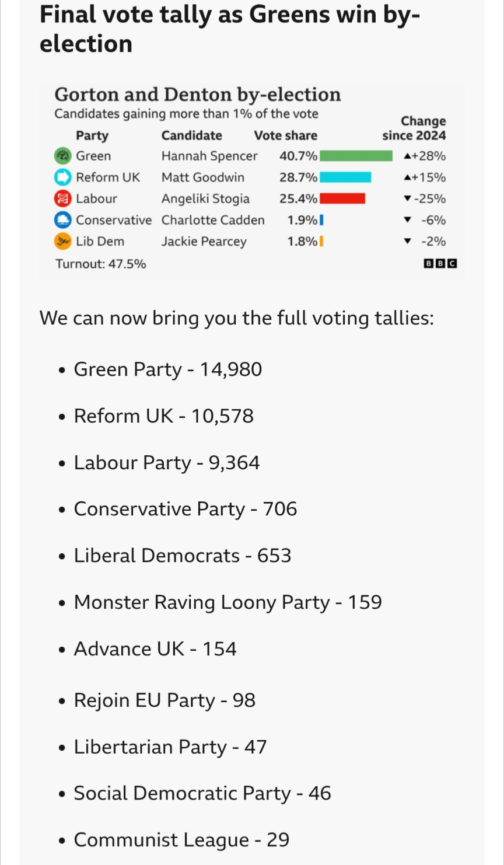Click the 'Final vote tally' headline

click(229, 29)
